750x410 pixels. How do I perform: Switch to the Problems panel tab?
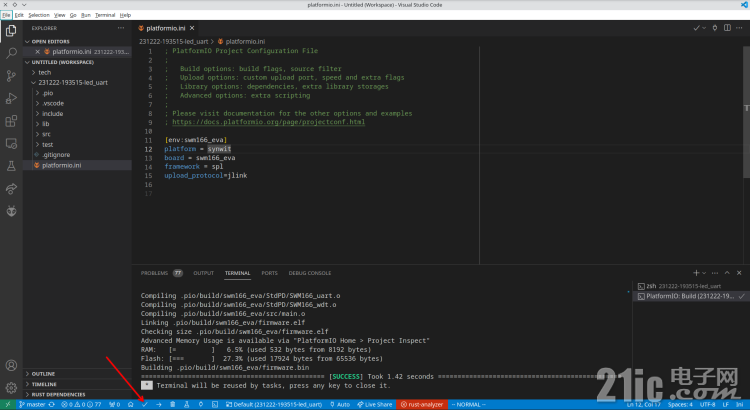coord(154,273)
